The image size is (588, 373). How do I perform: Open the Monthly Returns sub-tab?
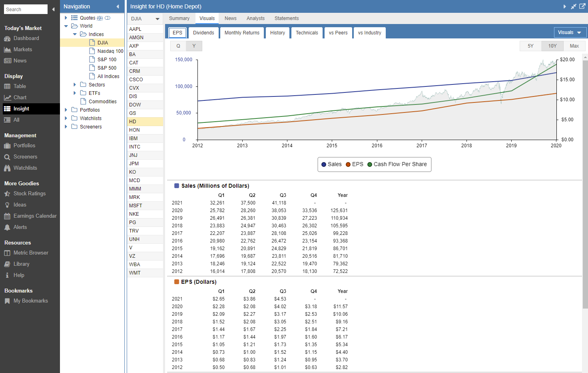(x=242, y=33)
